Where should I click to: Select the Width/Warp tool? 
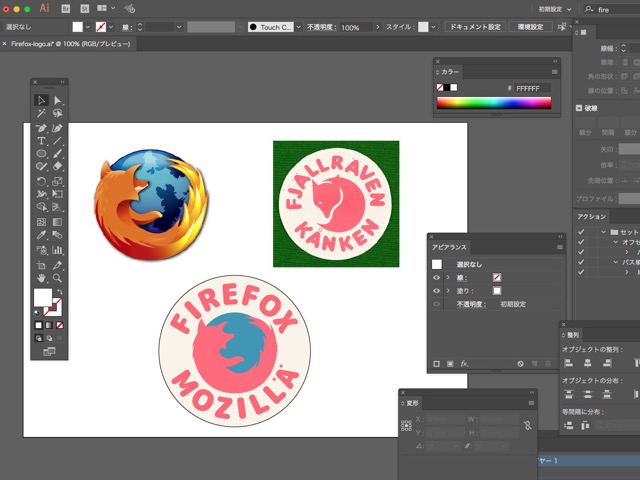(x=41, y=194)
